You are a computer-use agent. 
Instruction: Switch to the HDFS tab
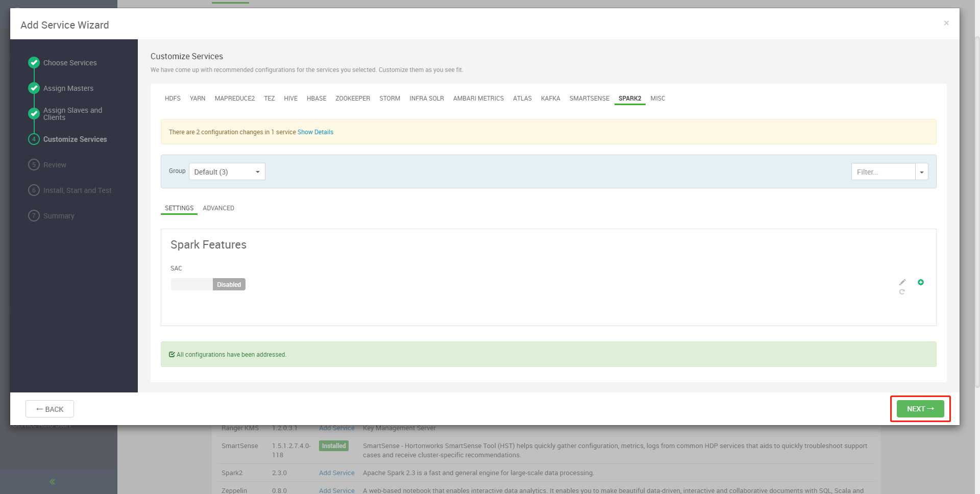(173, 98)
